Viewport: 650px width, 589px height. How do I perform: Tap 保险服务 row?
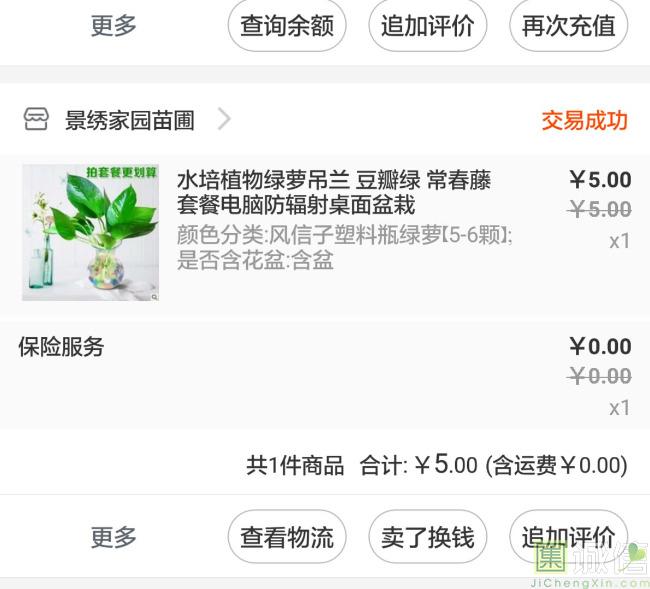[325, 375]
